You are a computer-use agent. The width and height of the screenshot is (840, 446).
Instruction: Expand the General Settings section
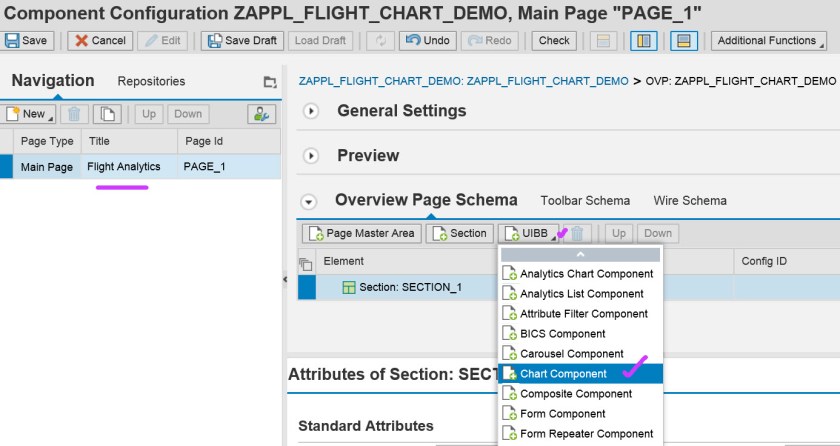pos(311,111)
